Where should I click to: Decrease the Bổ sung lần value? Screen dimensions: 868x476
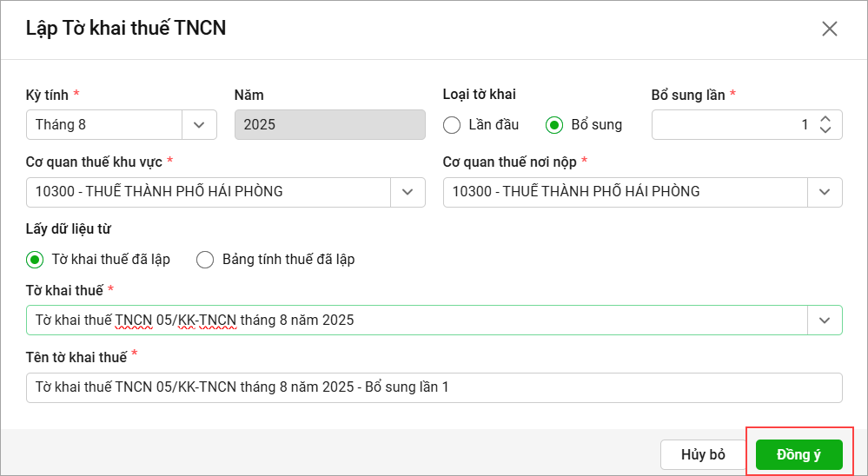825,130
